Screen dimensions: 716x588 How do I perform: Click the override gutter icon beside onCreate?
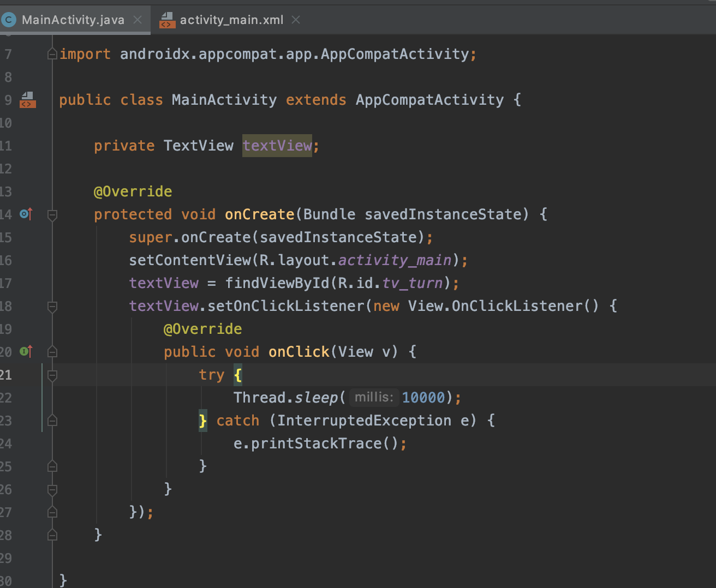click(x=26, y=214)
